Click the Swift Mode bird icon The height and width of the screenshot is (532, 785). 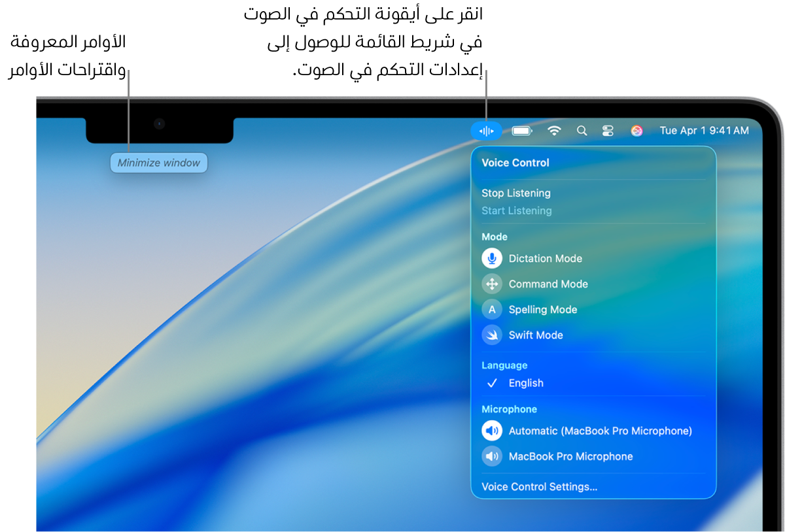point(492,335)
